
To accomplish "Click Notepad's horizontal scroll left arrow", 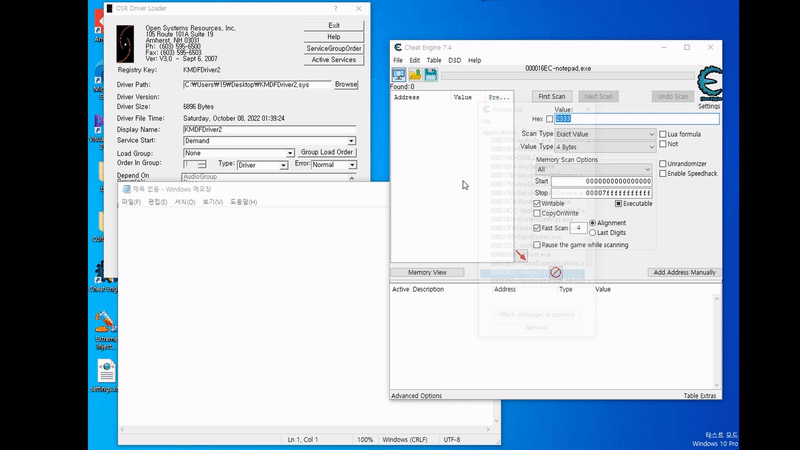I will coord(122,430).
